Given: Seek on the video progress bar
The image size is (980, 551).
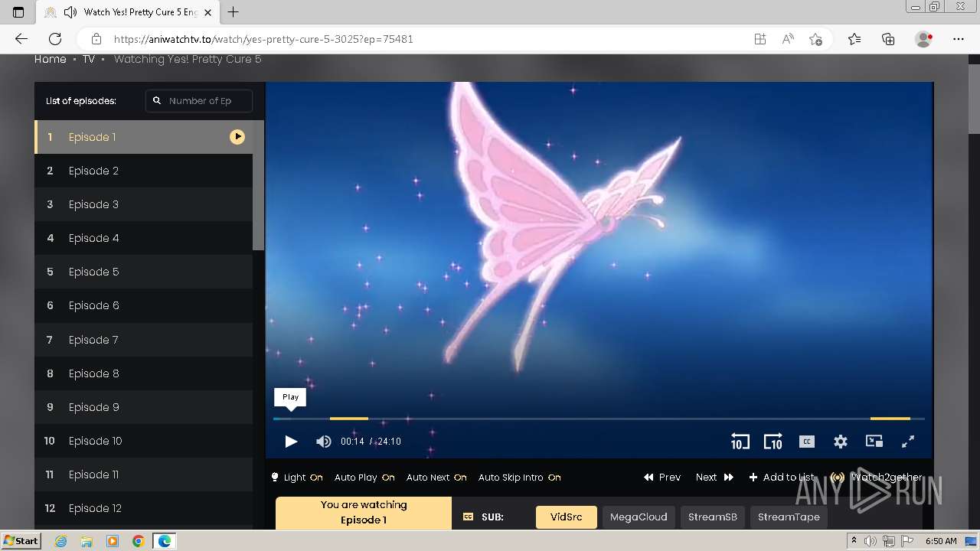Looking at the screenshot, I should point(599,419).
